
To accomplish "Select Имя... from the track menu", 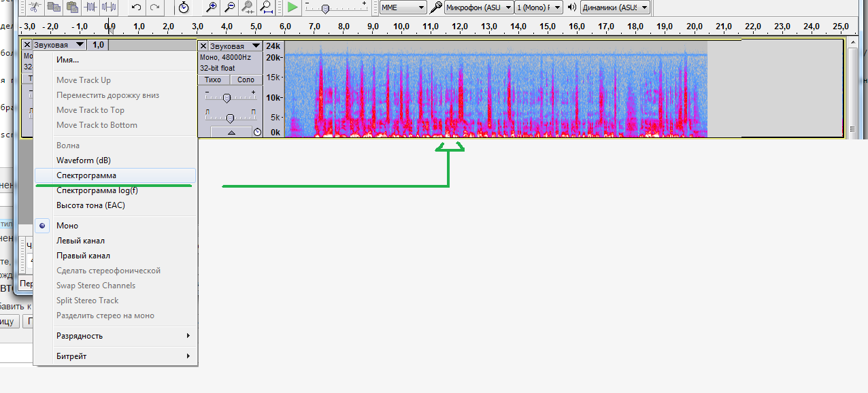I will [116, 60].
